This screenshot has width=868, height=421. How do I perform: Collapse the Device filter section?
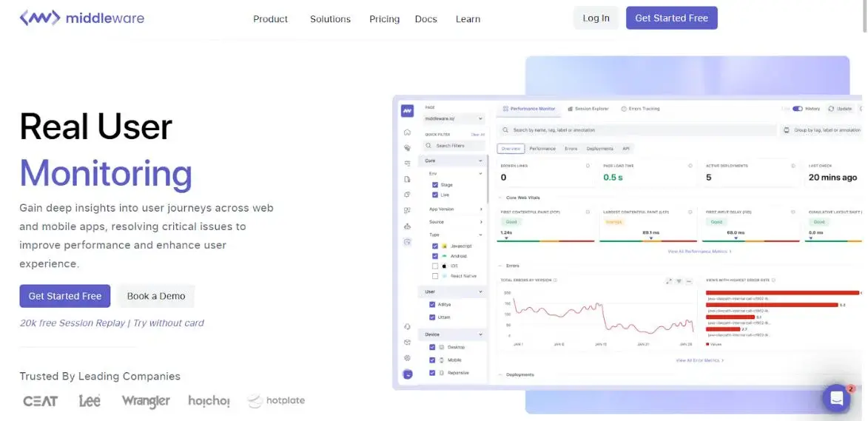point(480,334)
